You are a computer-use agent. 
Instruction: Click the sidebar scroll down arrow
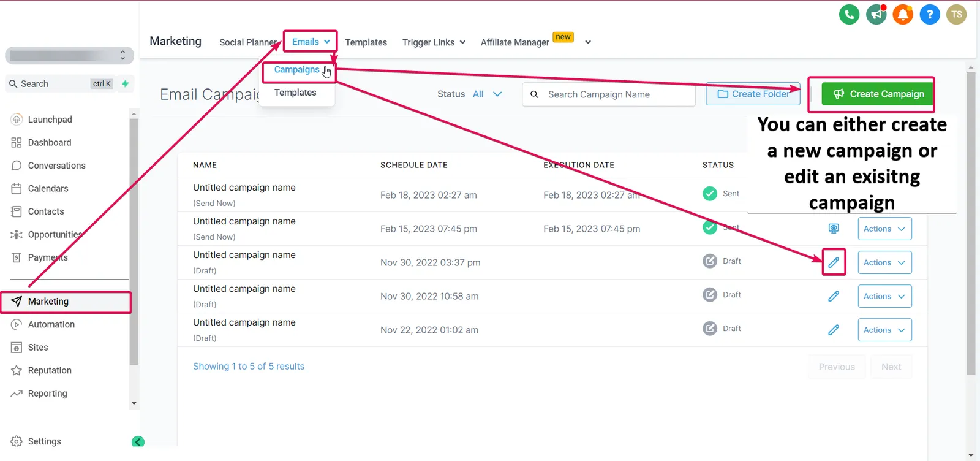tap(134, 403)
